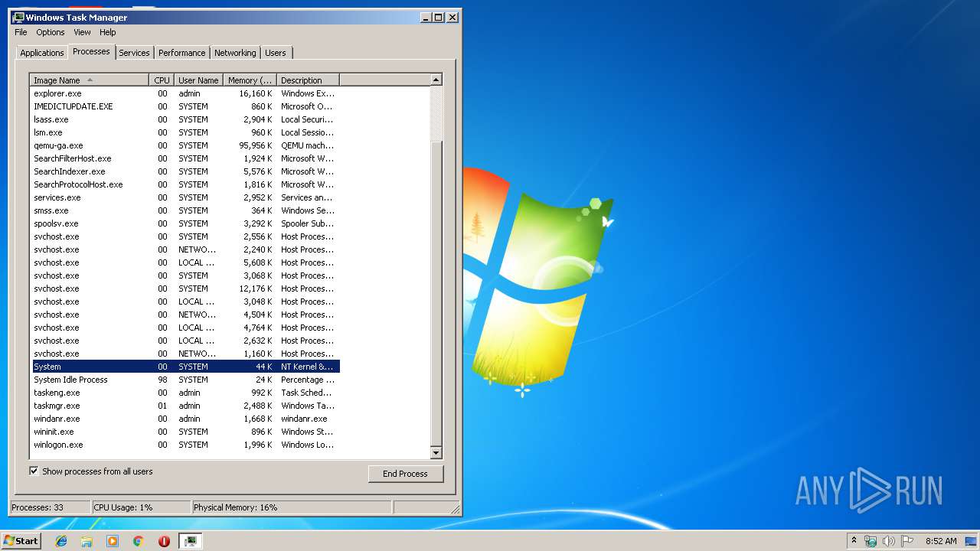Select the IMEDICTUPDATE.EXE process
This screenshot has height=551, width=980.
tap(185, 106)
